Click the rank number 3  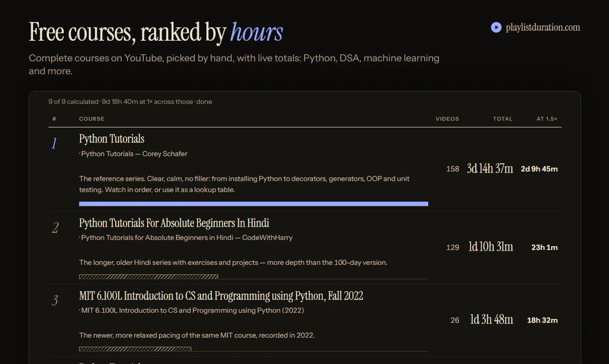click(55, 300)
